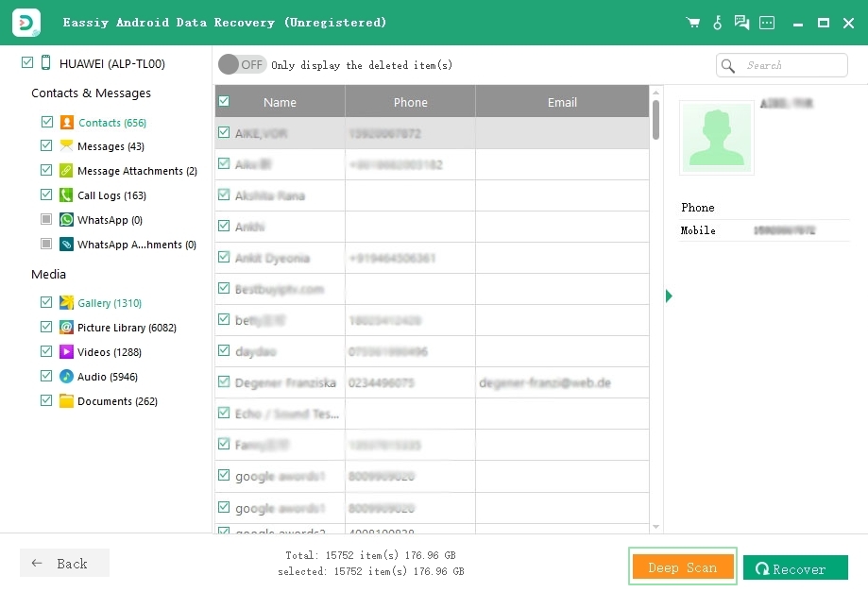Click the scrollbar up arrow
This screenshot has height=592, width=868.
click(656, 92)
